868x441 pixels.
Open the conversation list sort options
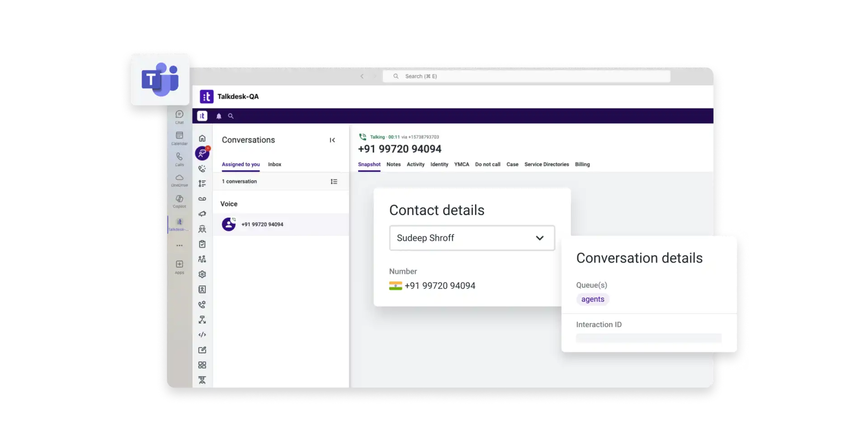pyautogui.click(x=334, y=182)
